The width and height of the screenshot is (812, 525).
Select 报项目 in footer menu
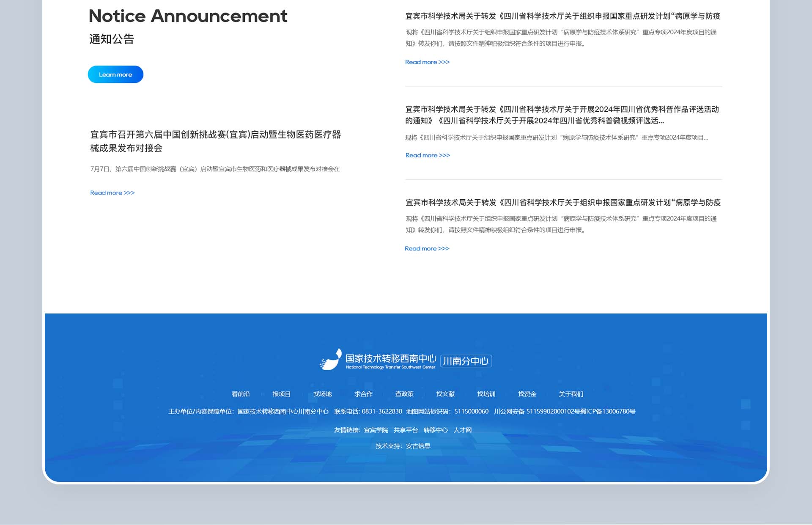[282, 394]
